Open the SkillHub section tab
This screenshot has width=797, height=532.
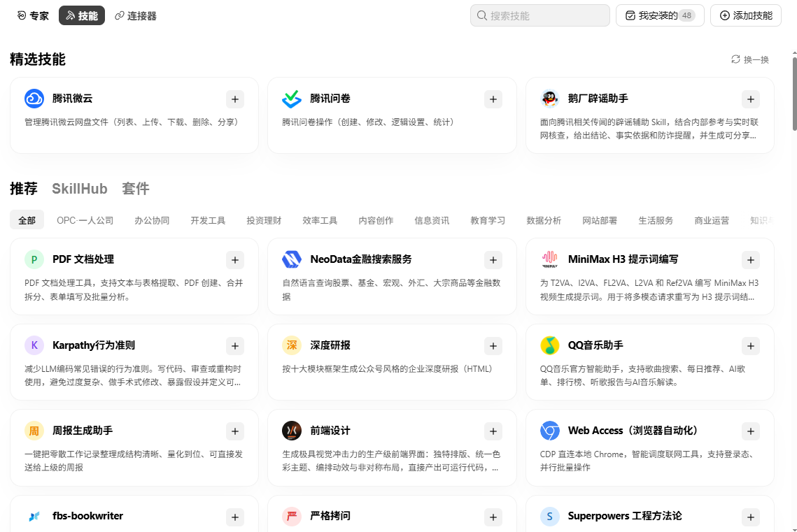(79, 189)
